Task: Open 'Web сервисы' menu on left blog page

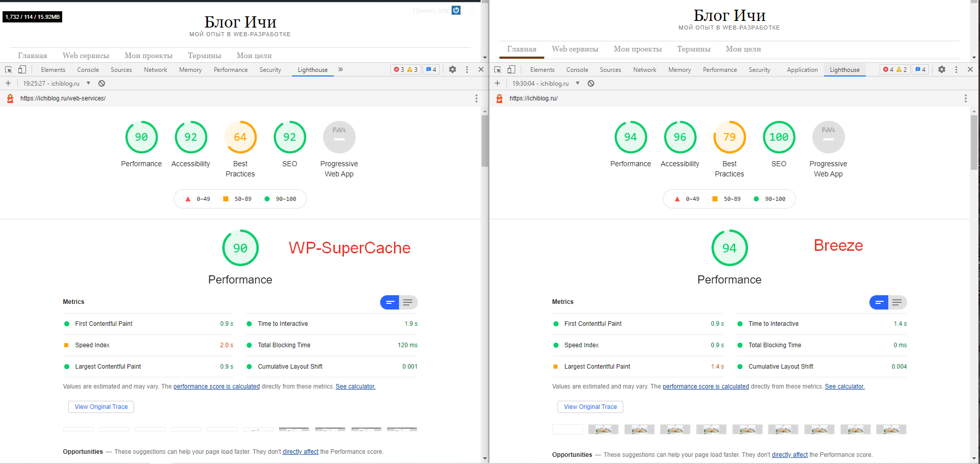Action: click(86, 56)
